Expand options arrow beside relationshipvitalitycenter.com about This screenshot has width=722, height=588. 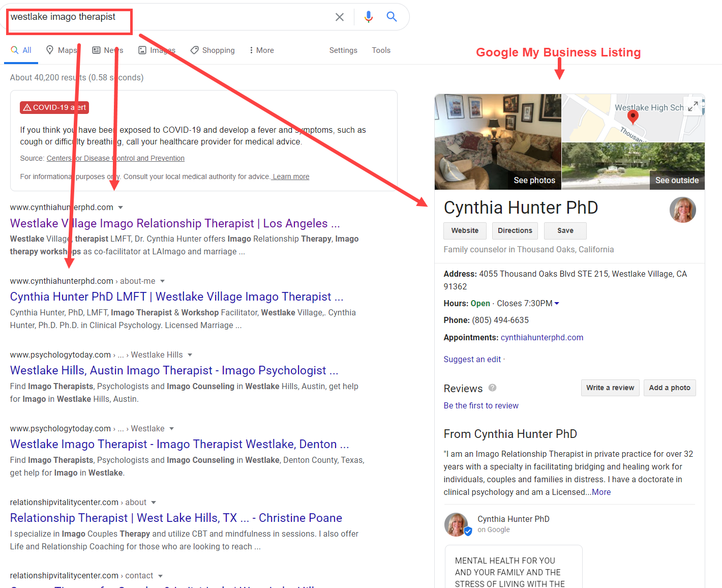click(x=154, y=503)
